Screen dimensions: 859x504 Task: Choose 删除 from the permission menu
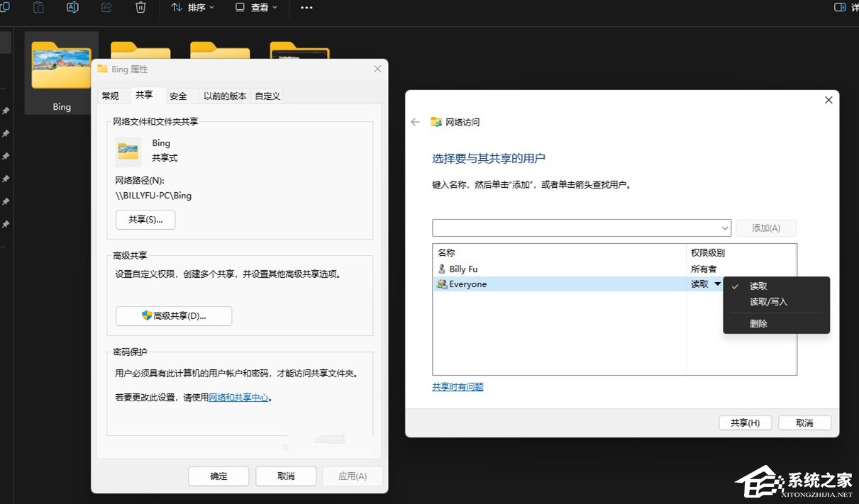coord(758,323)
